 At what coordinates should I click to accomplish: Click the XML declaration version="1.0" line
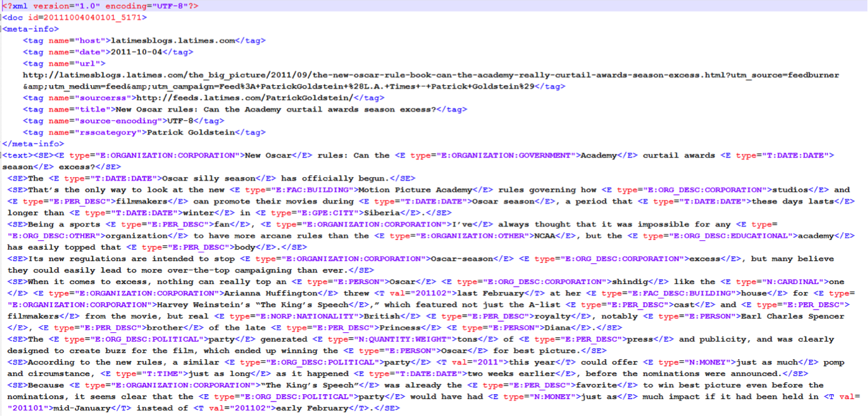(101, 6)
